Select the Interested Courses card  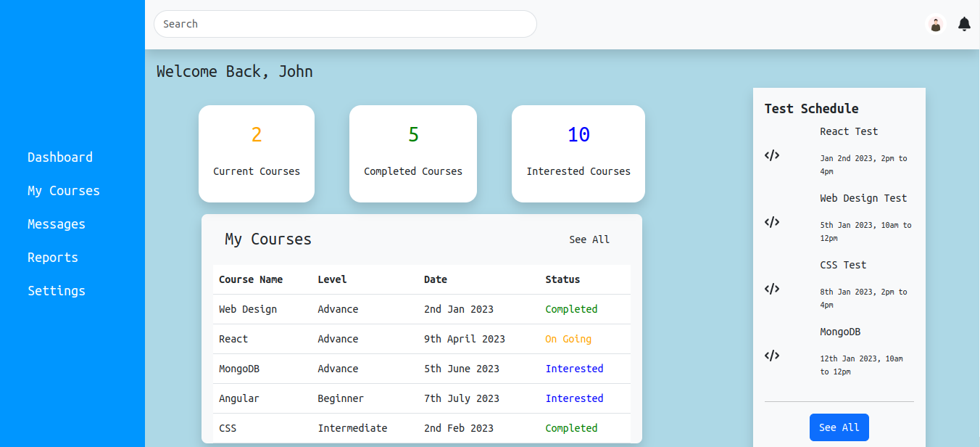point(578,154)
